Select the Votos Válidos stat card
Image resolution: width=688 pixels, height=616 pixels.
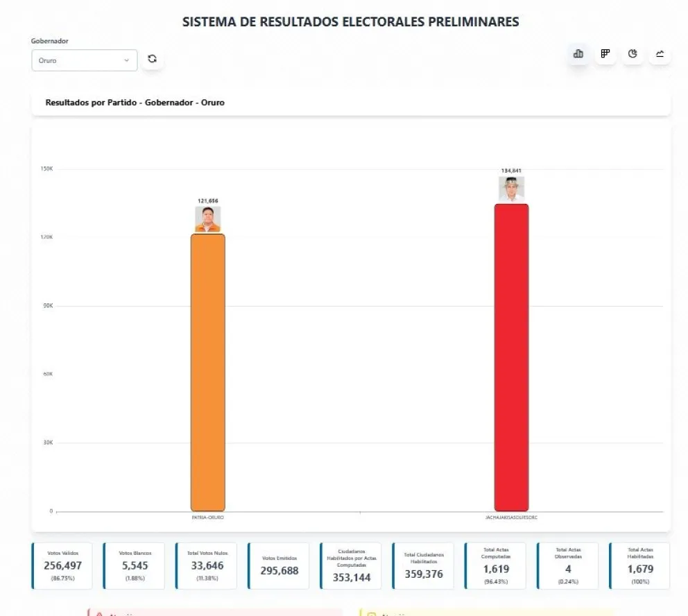[x=64, y=565]
